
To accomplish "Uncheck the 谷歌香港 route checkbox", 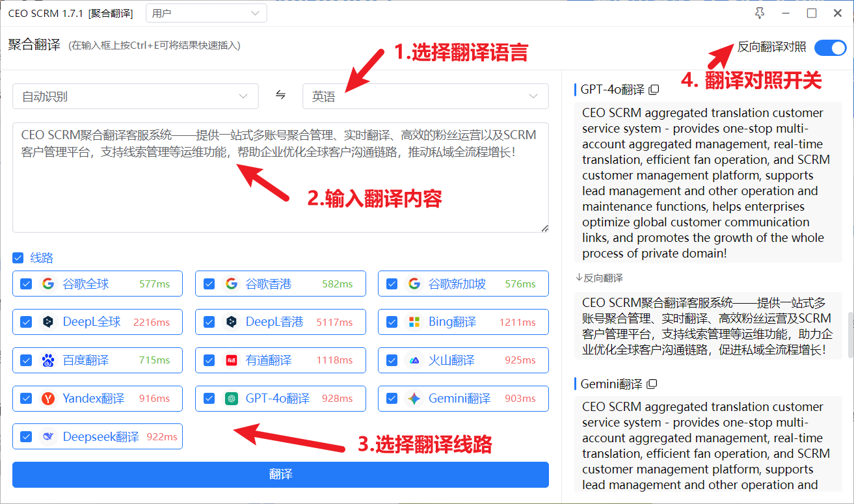I will pyautogui.click(x=209, y=284).
